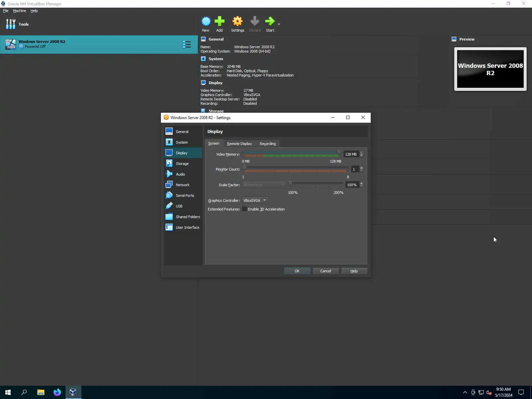Click the Scale Factor slider handle
The width and height of the screenshot is (532, 399).
pos(290,183)
